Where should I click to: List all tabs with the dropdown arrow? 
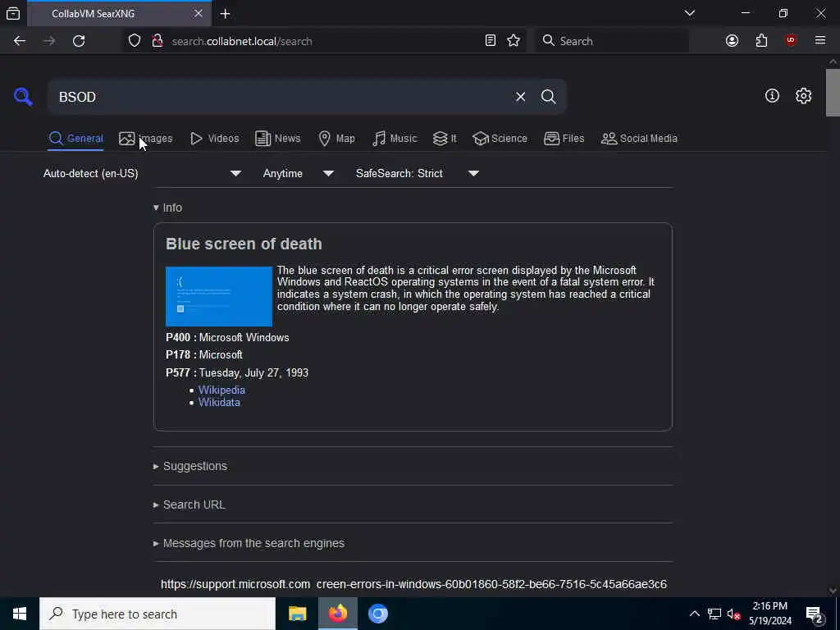coord(690,13)
